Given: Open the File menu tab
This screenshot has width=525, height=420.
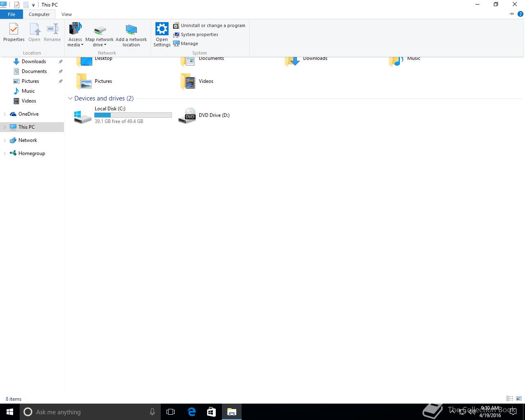Looking at the screenshot, I should click(11, 14).
